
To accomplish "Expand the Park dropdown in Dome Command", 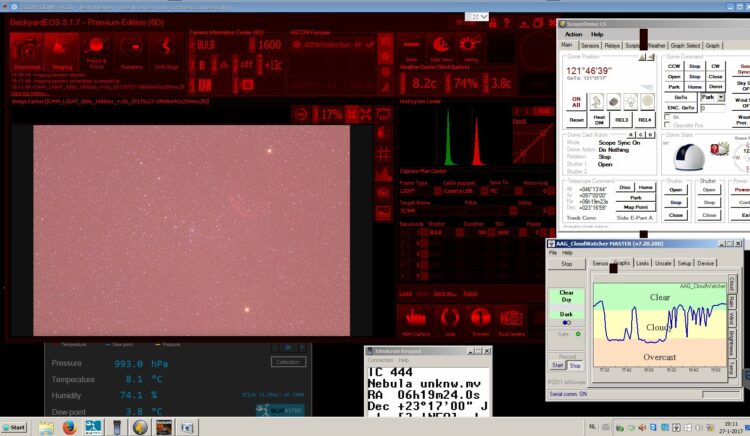I will click(721, 97).
